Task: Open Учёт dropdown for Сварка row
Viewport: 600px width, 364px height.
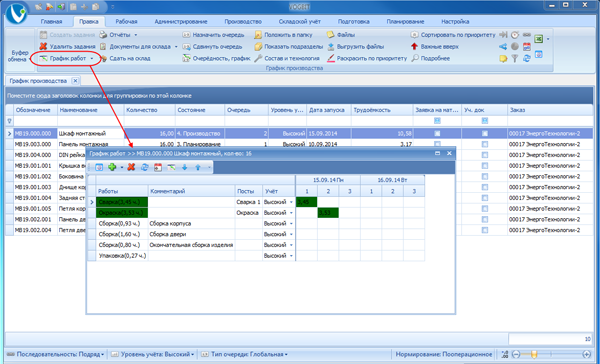Action: tap(291, 202)
